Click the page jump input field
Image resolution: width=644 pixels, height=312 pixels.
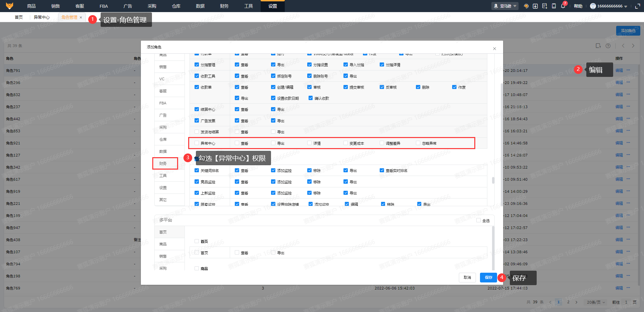(626, 302)
